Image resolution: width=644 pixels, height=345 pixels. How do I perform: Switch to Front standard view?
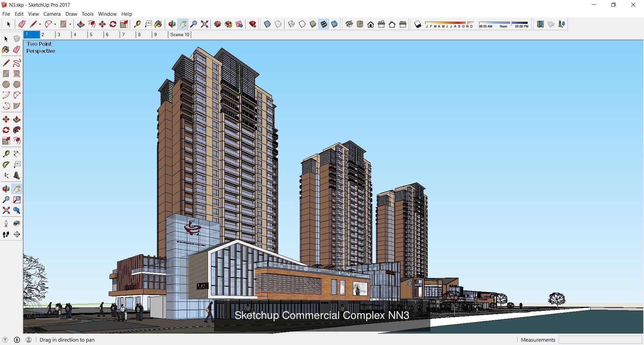371,24
